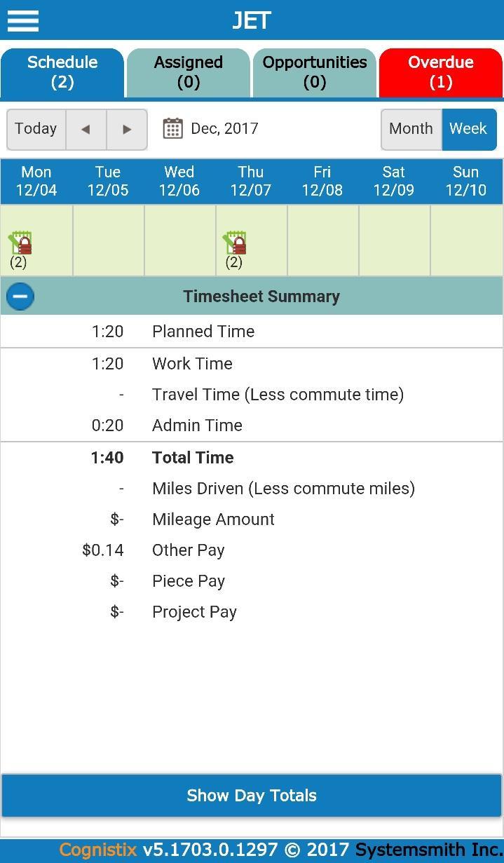This screenshot has width=504, height=863.
Task: Switch to the Opportunities (0) tab
Action: [315, 72]
